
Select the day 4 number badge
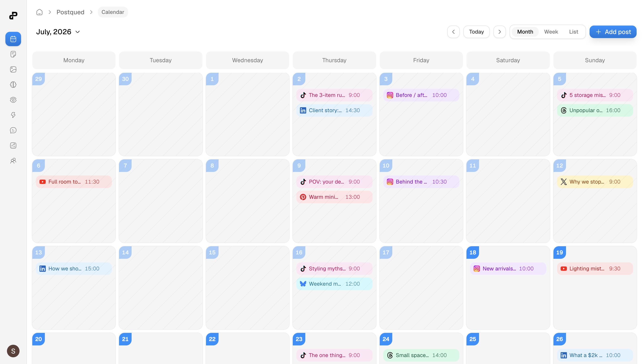click(x=473, y=79)
